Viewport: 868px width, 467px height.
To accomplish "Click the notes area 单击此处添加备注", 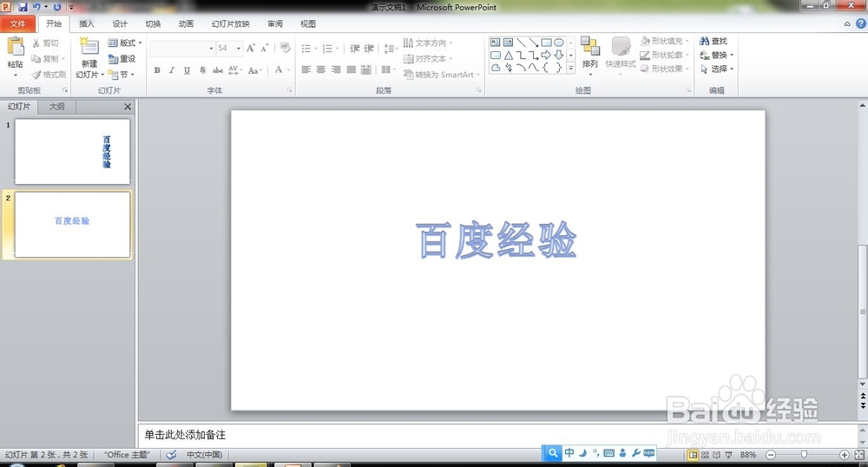I will coord(185,435).
